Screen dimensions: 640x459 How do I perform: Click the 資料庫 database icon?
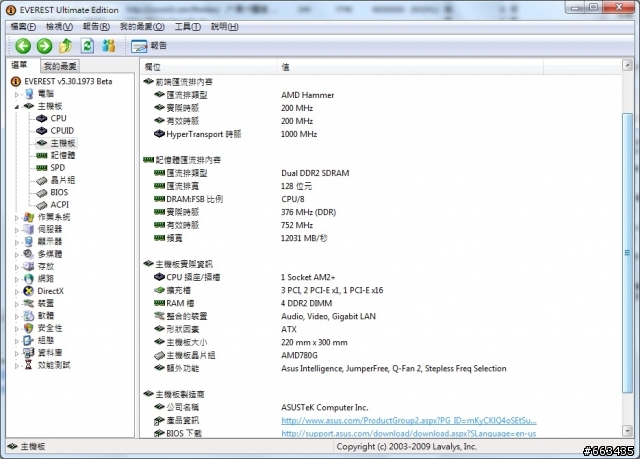click(x=29, y=353)
